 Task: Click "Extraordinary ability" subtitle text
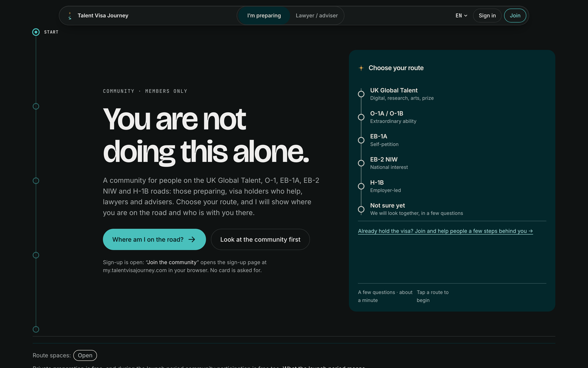click(393, 121)
